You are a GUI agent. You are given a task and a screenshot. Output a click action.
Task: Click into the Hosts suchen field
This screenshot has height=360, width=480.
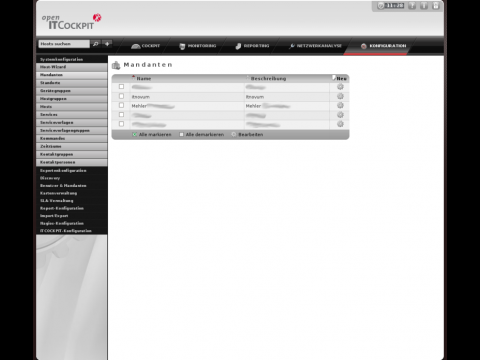coord(64,44)
